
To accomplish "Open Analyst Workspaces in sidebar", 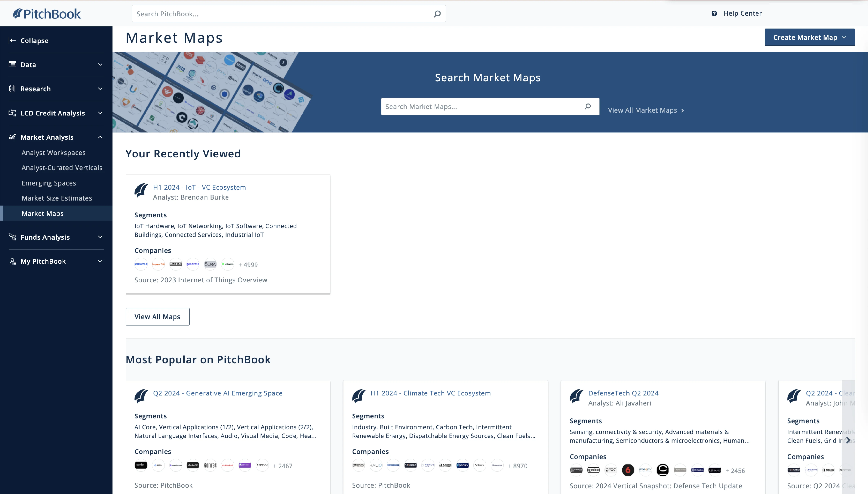I will tap(54, 153).
